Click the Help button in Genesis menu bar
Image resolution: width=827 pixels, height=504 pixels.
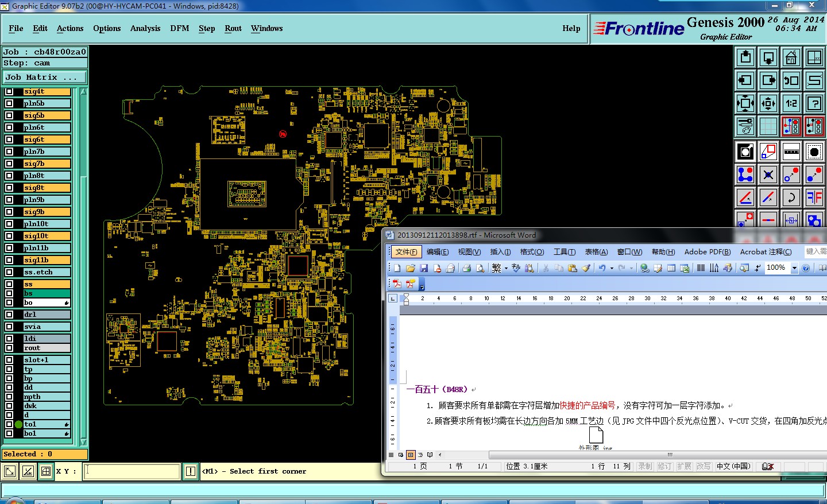coord(571,28)
